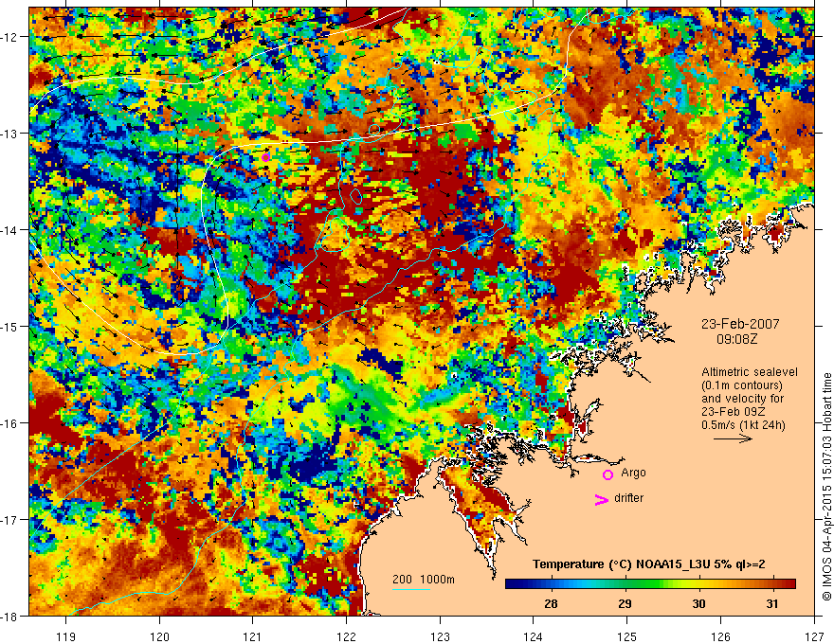The height and width of the screenshot is (644, 834).
Task: Click the '200 1000m' depth label
Action: click(424, 580)
